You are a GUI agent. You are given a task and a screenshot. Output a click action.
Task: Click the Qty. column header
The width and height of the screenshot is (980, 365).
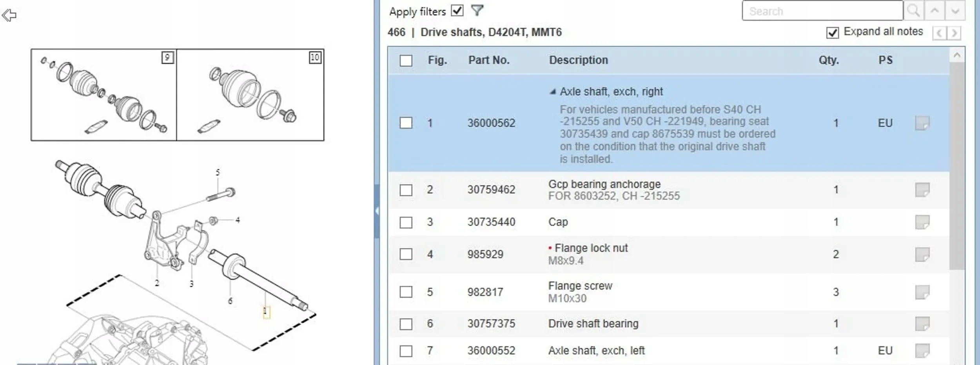(829, 60)
